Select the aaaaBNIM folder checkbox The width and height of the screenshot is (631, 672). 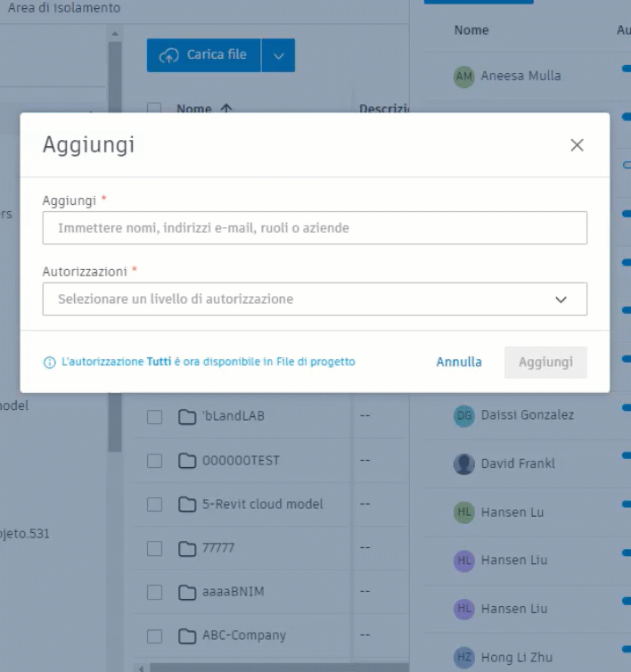coord(154,592)
